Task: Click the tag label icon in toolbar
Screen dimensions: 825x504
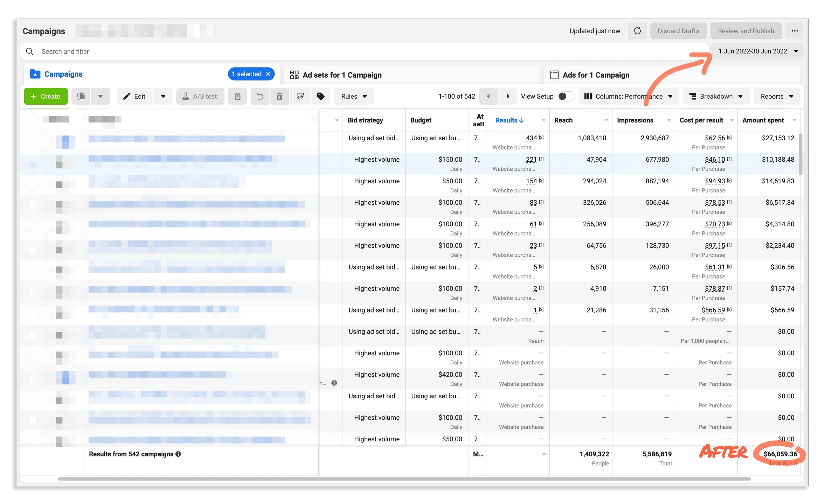Action: [x=320, y=96]
